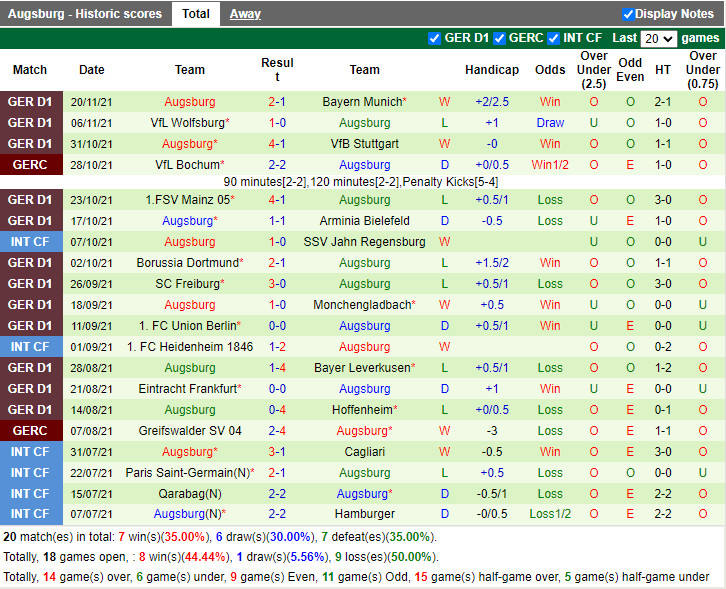Click the 2-1 result versus Bayern Munich

tap(277, 102)
